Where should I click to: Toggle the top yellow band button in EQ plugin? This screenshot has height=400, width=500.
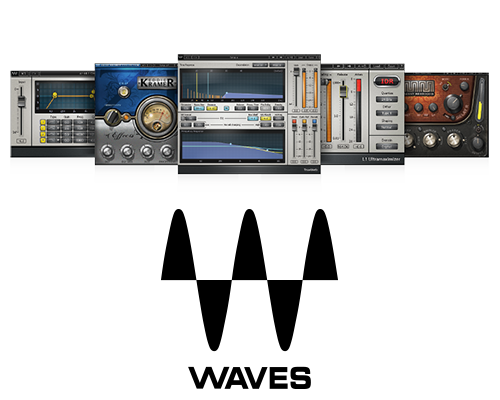click(43, 122)
